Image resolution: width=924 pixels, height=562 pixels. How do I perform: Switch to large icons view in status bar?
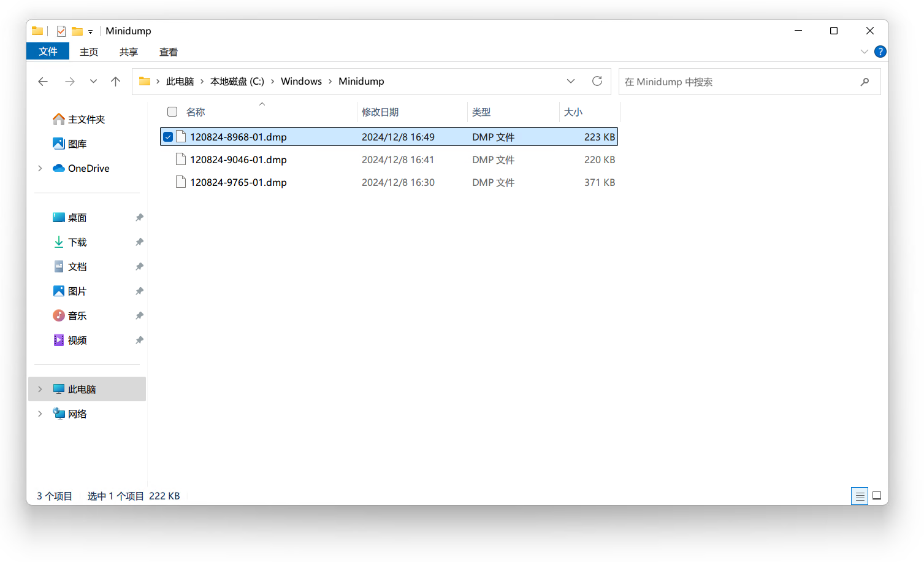[x=877, y=496]
